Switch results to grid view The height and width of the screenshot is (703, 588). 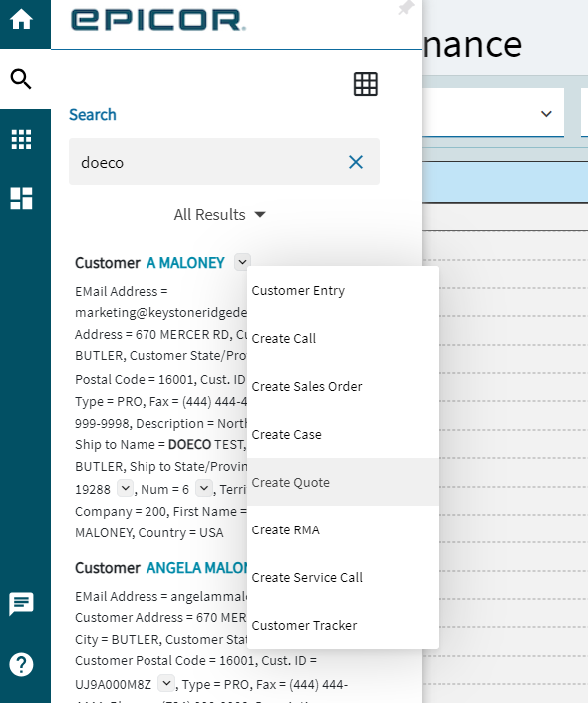(x=366, y=84)
